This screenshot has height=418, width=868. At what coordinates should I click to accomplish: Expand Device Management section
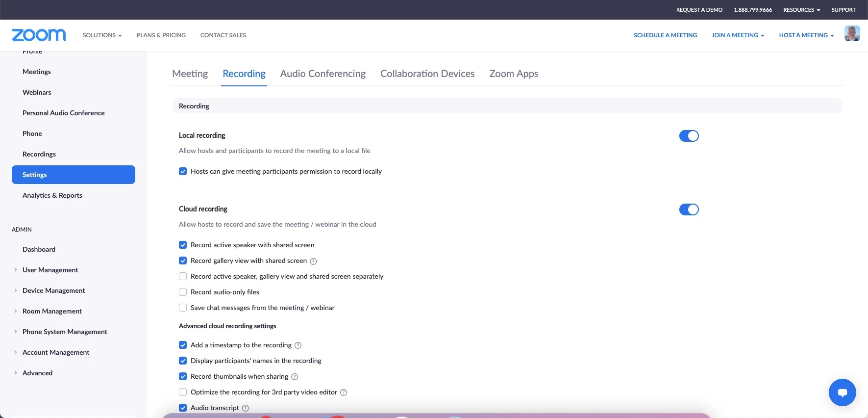pyautogui.click(x=53, y=290)
